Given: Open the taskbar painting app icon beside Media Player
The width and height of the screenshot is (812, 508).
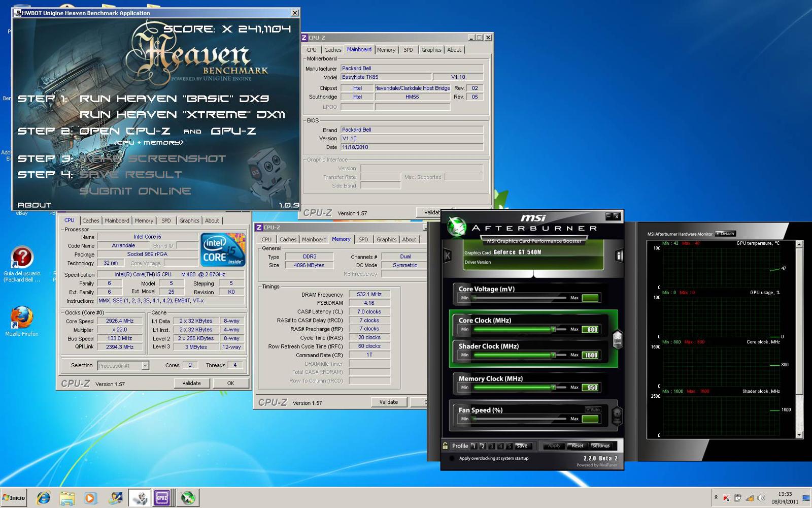Looking at the screenshot, I should point(115,498).
